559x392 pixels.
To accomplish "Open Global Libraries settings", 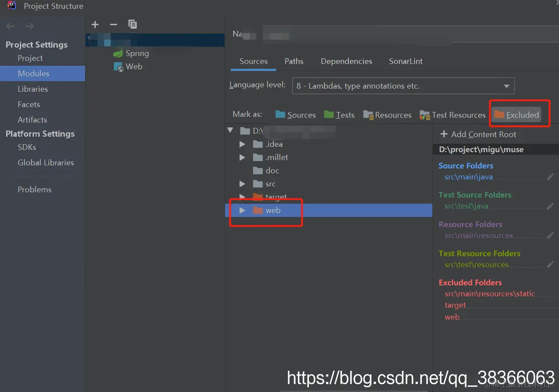I will (46, 163).
